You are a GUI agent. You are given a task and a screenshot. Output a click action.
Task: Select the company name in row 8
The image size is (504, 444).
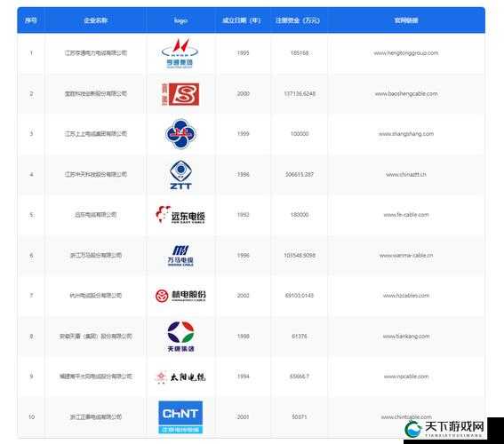tap(96, 337)
